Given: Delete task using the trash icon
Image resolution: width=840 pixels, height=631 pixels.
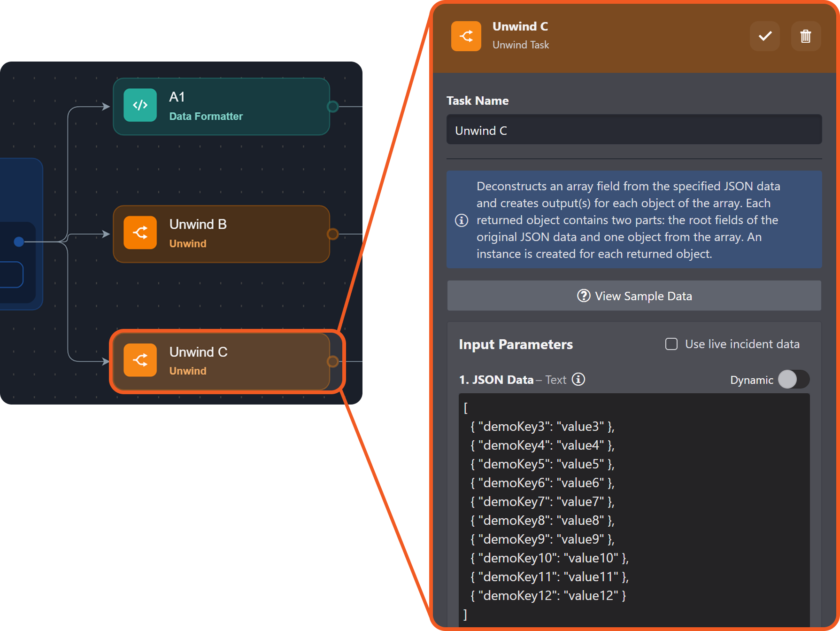Looking at the screenshot, I should 805,36.
